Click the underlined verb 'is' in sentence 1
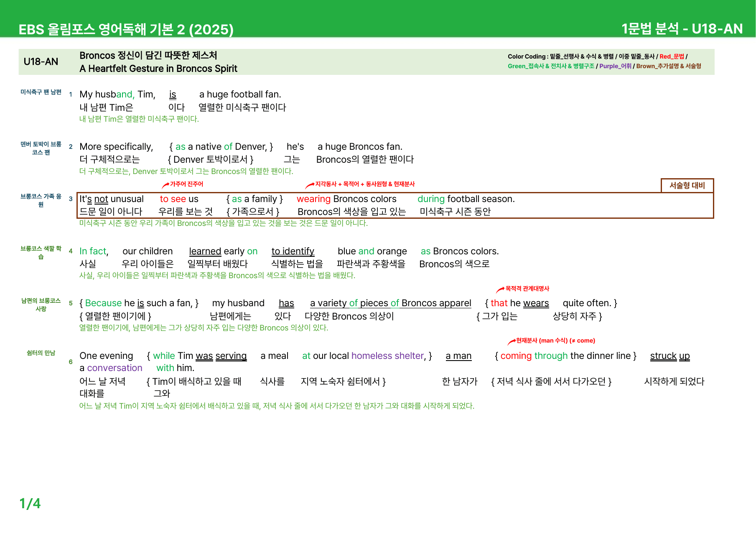 (x=173, y=95)
